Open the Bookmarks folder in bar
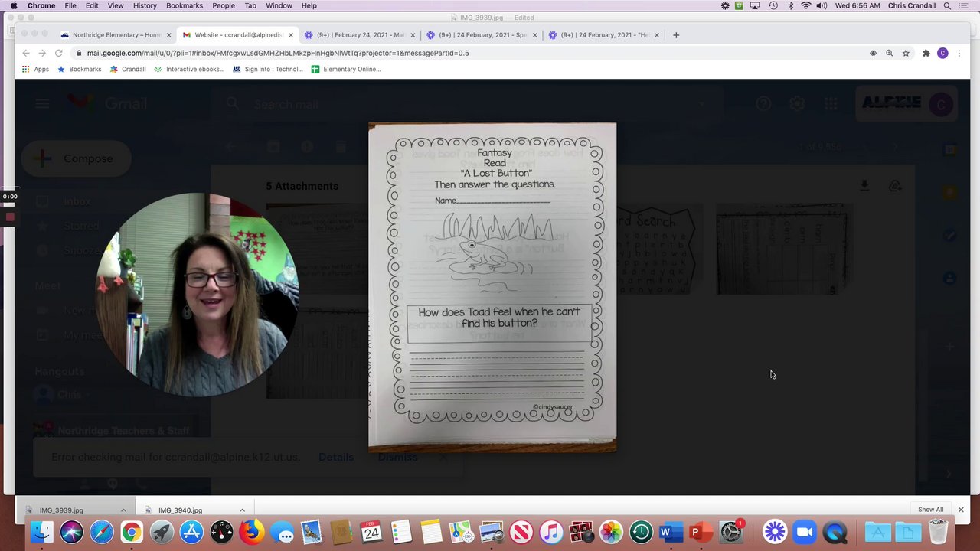980x551 pixels. point(79,69)
